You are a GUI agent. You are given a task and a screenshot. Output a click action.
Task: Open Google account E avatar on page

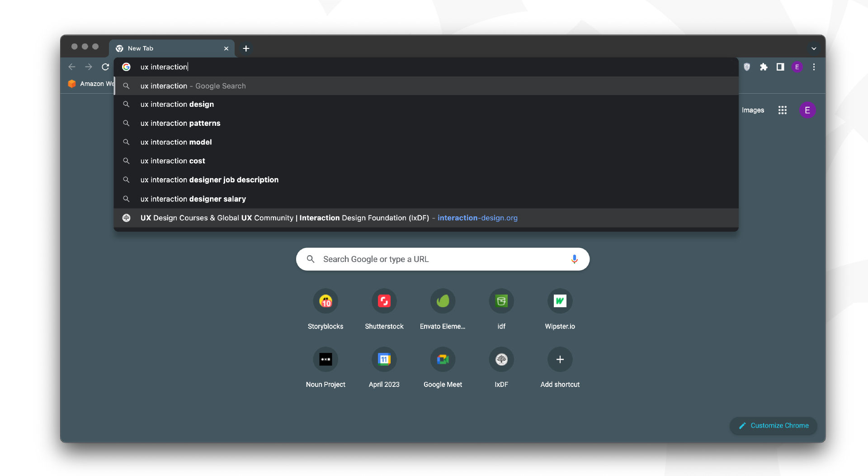(x=807, y=110)
